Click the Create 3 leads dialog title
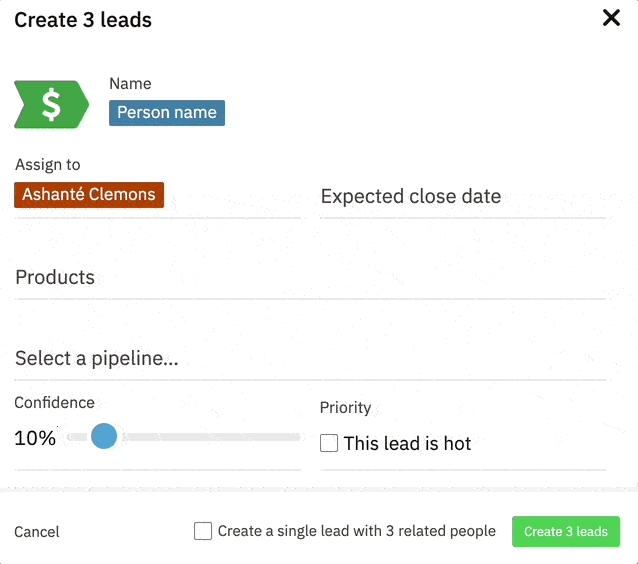638x564 pixels. [x=83, y=19]
